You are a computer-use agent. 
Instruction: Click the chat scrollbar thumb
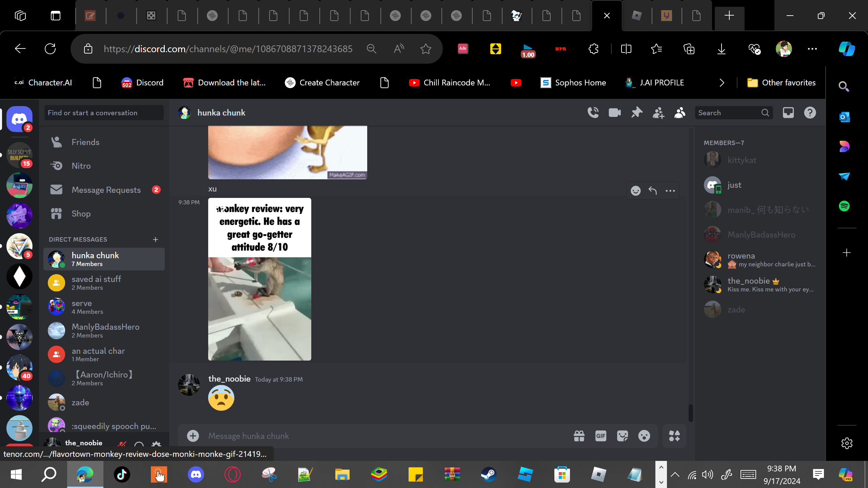pos(691,413)
